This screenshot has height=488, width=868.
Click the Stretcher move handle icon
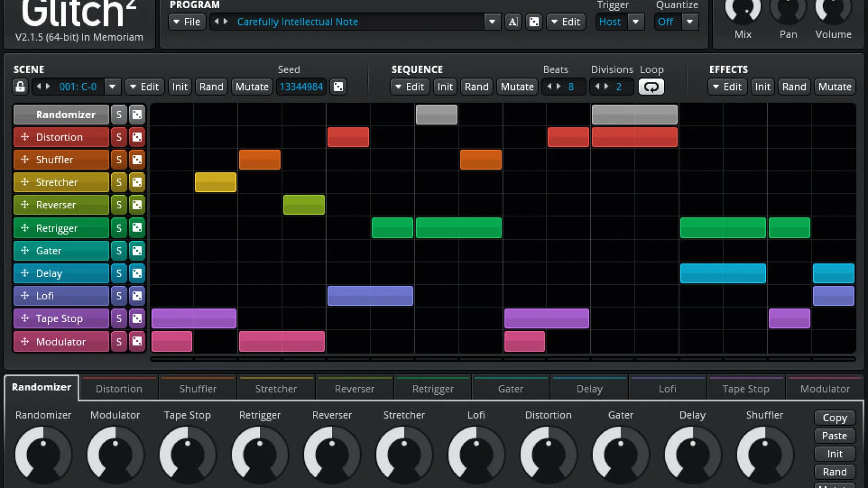[x=24, y=182]
